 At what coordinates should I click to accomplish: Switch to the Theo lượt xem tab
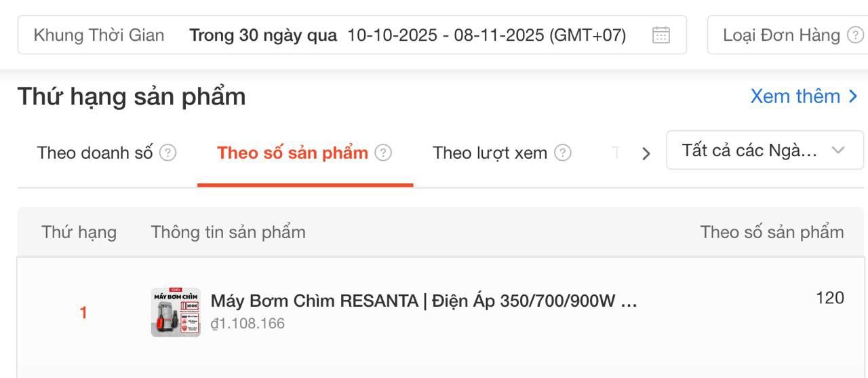pyautogui.click(x=490, y=153)
